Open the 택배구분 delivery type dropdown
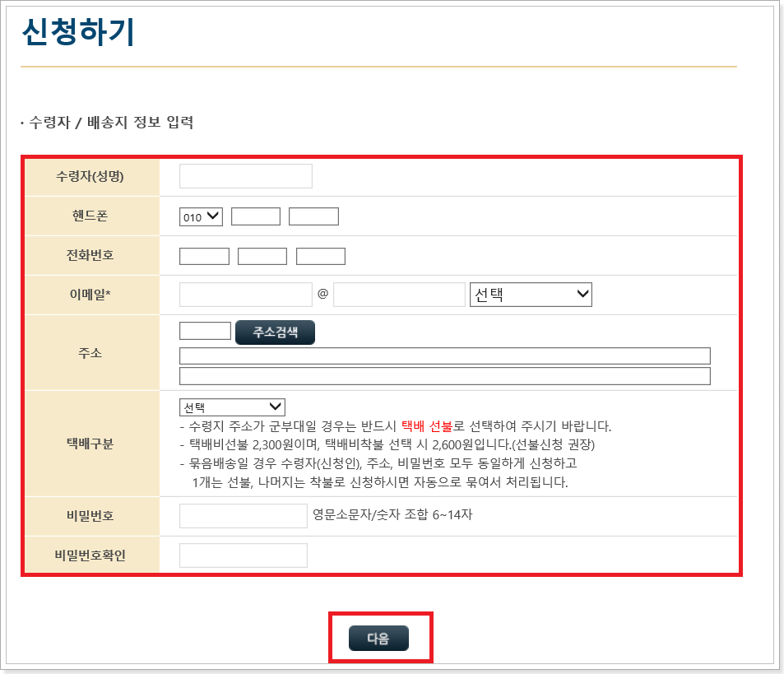The width and height of the screenshot is (784, 674). [232, 406]
